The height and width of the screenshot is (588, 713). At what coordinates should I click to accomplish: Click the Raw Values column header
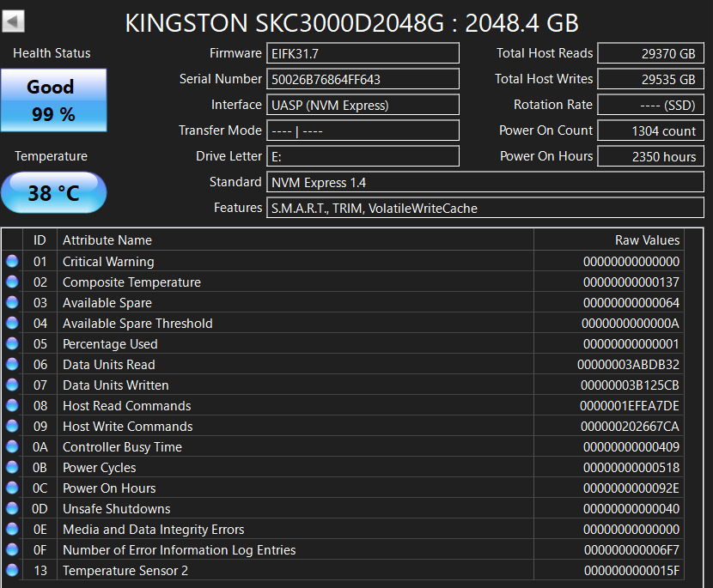pos(609,240)
